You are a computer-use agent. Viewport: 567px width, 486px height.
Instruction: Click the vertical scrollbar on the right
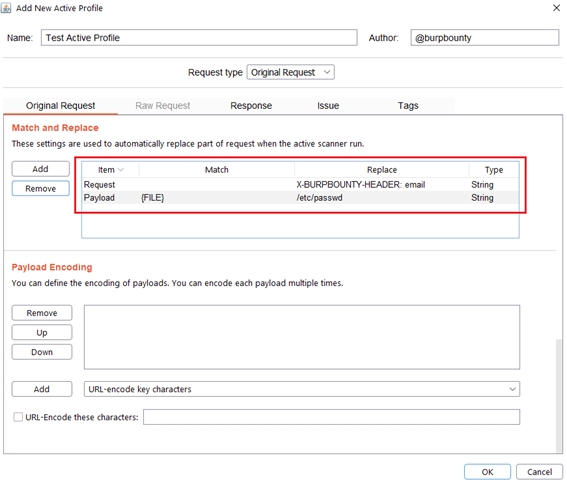559,394
